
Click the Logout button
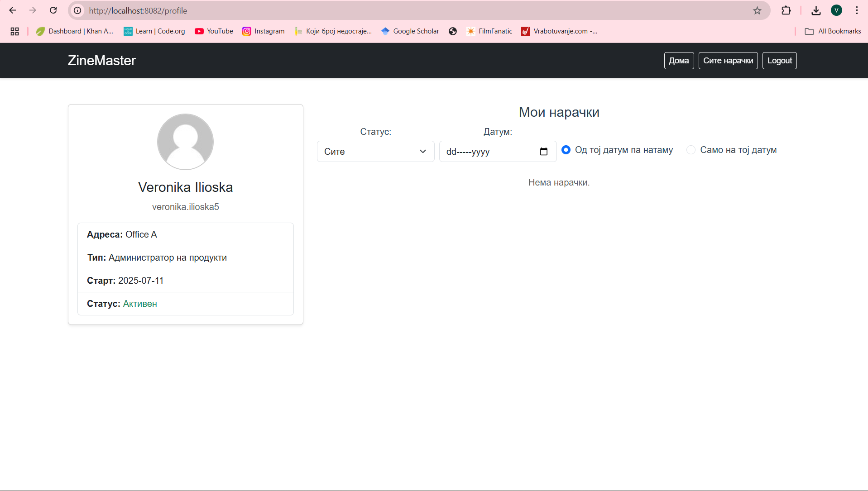(x=779, y=61)
